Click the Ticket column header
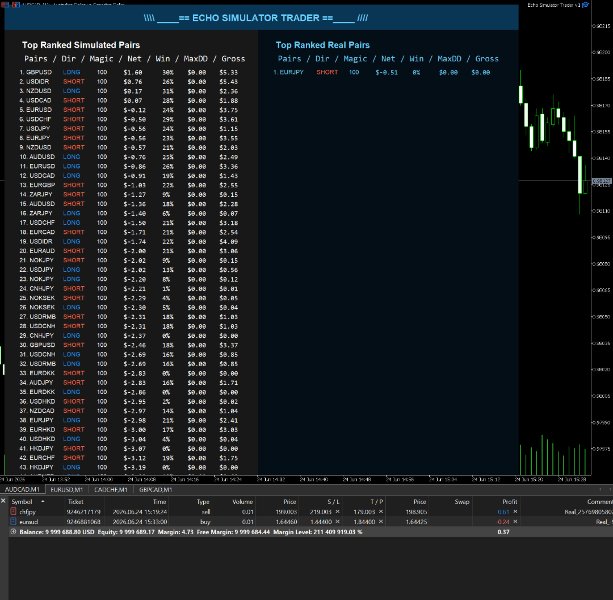This screenshot has height=600, width=613. pyautogui.click(x=76, y=501)
